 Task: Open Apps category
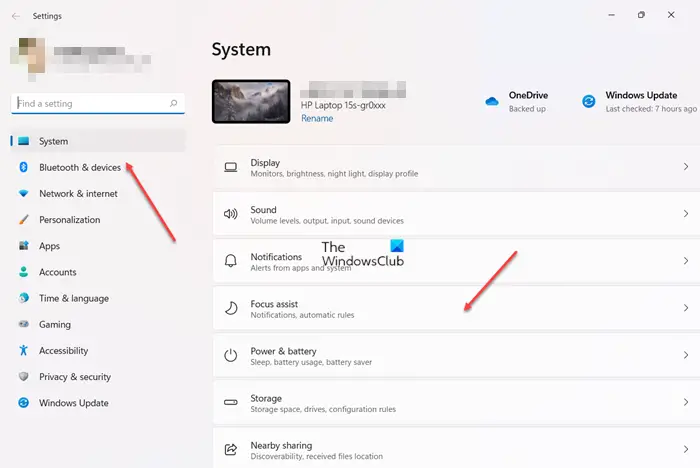click(x=98, y=246)
